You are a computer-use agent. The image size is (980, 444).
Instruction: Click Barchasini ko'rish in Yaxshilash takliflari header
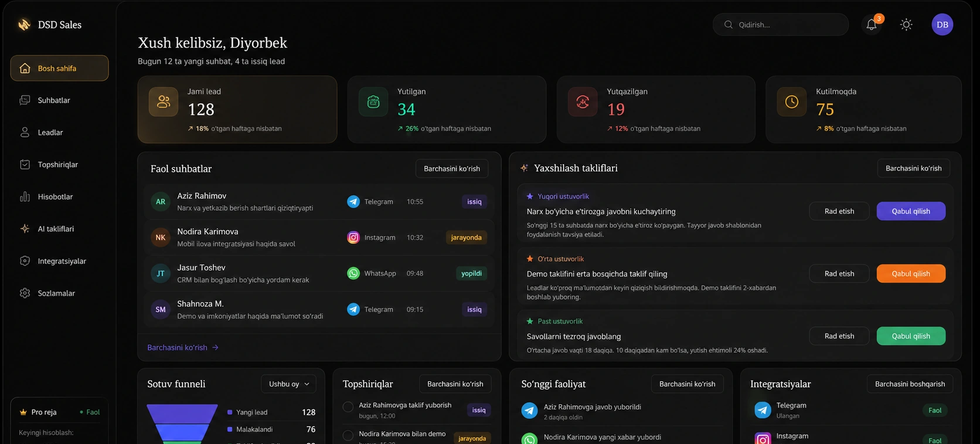913,168
